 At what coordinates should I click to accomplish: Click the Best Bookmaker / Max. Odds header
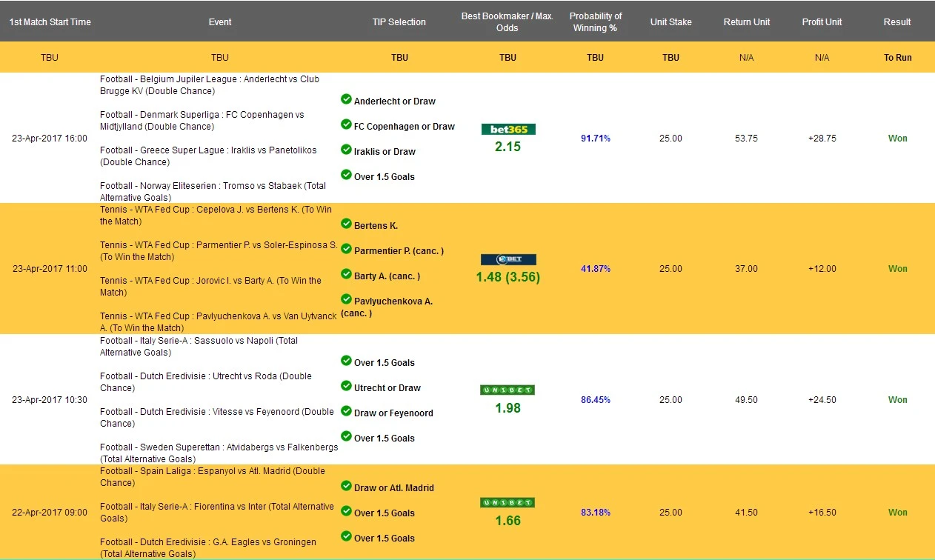coord(508,22)
